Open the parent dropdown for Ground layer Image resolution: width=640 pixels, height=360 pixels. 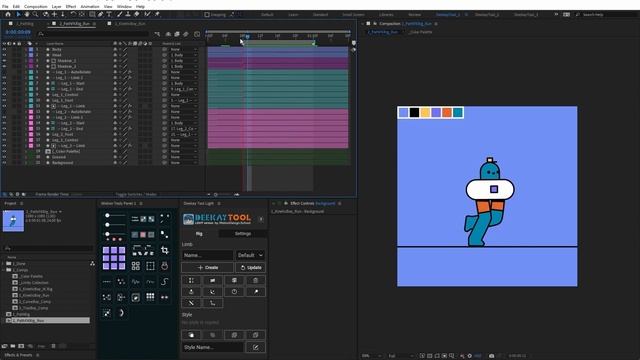click(x=184, y=157)
